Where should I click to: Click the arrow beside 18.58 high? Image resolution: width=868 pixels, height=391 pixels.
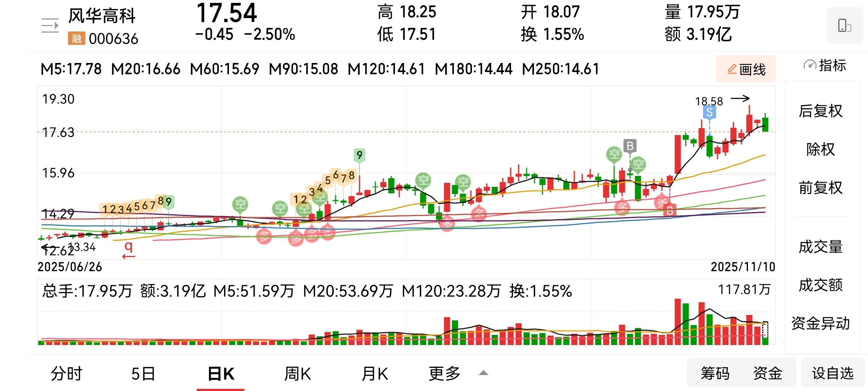(740, 98)
